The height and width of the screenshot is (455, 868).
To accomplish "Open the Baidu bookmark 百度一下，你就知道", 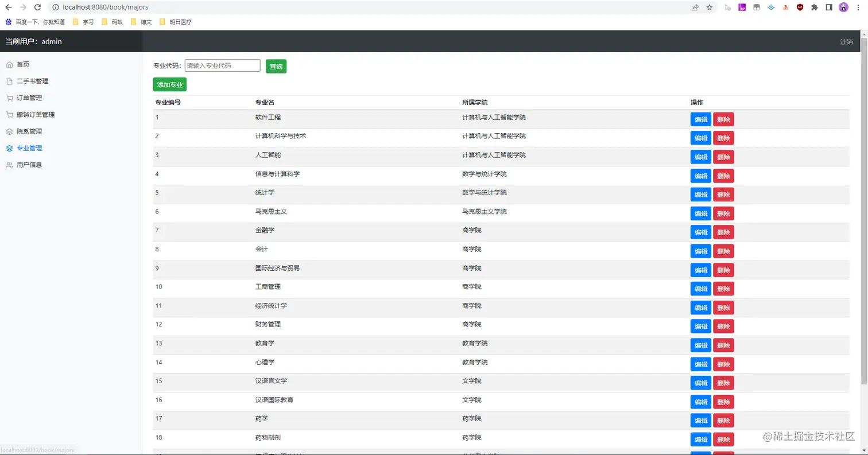I will (34, 22).
